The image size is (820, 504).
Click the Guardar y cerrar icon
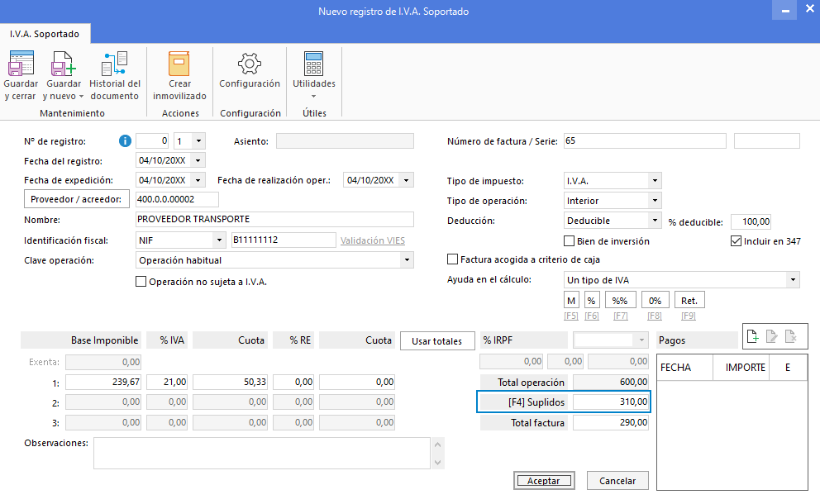point(21,64)
